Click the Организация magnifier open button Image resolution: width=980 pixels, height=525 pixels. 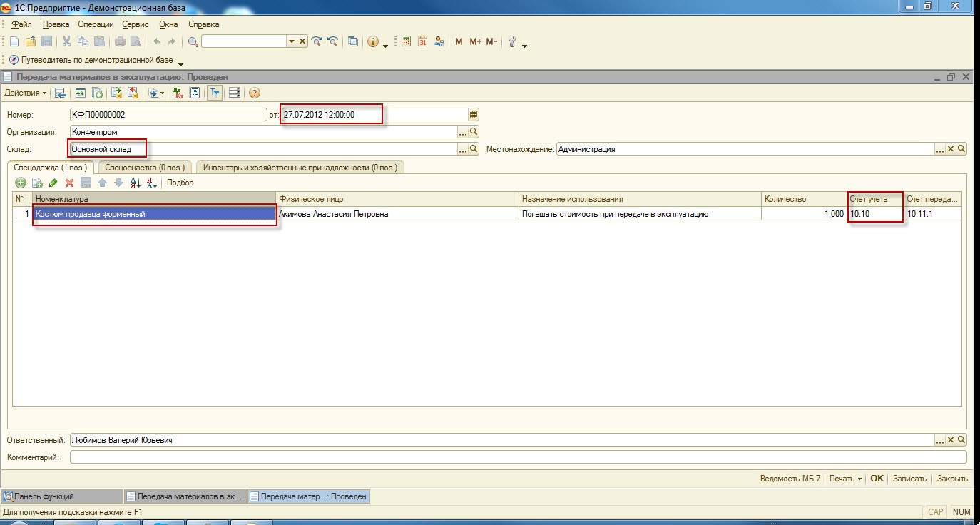tap(474, 132)
